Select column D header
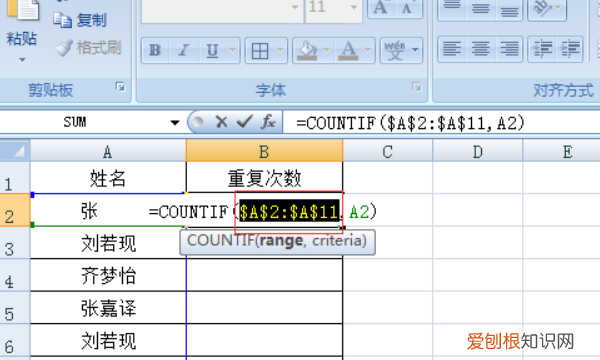The image size is (600, 360). pos(478,151)
